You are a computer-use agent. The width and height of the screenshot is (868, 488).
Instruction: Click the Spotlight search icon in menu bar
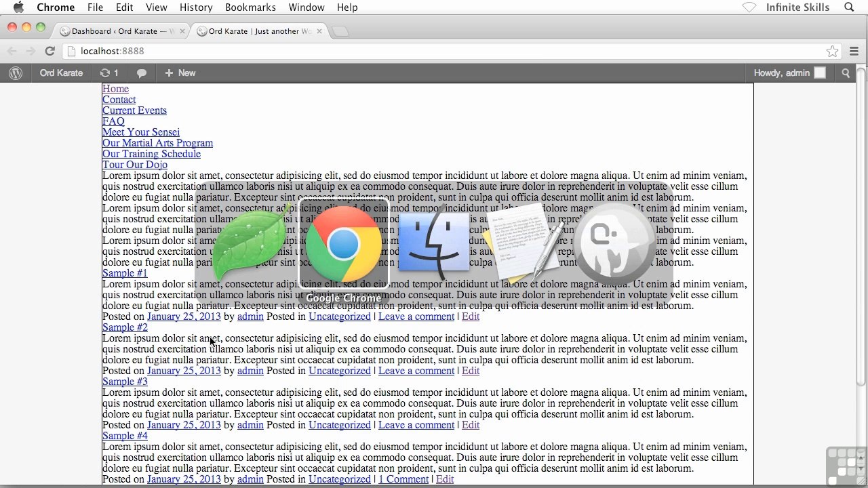849,7
